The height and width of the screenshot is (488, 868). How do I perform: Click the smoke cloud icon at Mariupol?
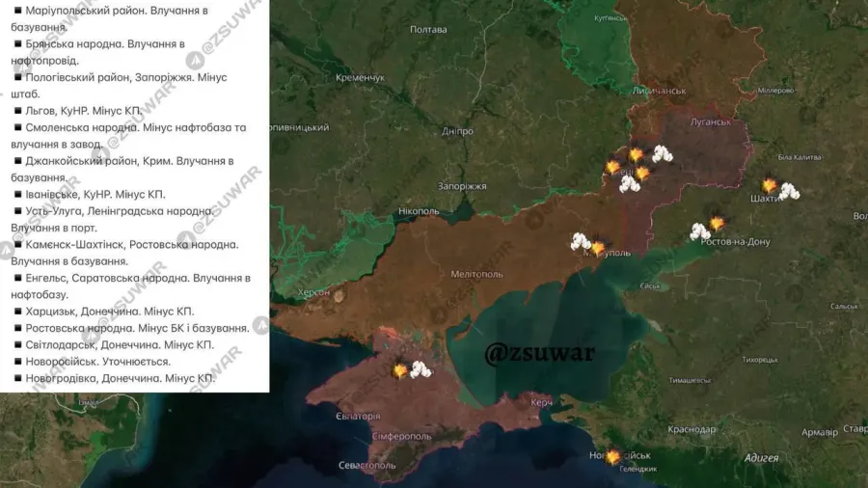(581, 241)
